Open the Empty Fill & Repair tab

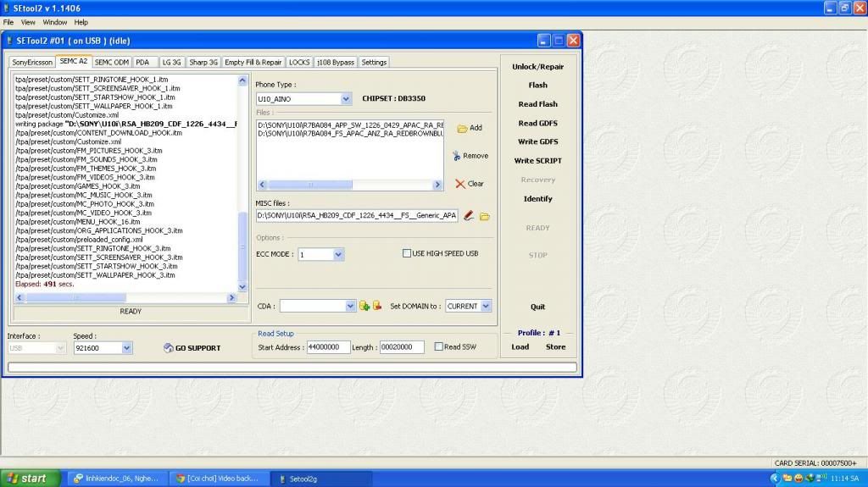253,63
